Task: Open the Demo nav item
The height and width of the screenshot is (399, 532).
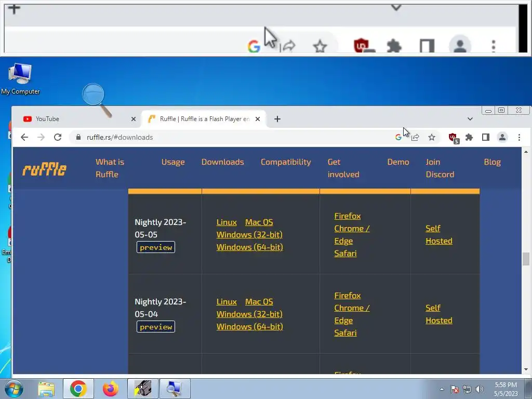Action: (x=398, y=162)
